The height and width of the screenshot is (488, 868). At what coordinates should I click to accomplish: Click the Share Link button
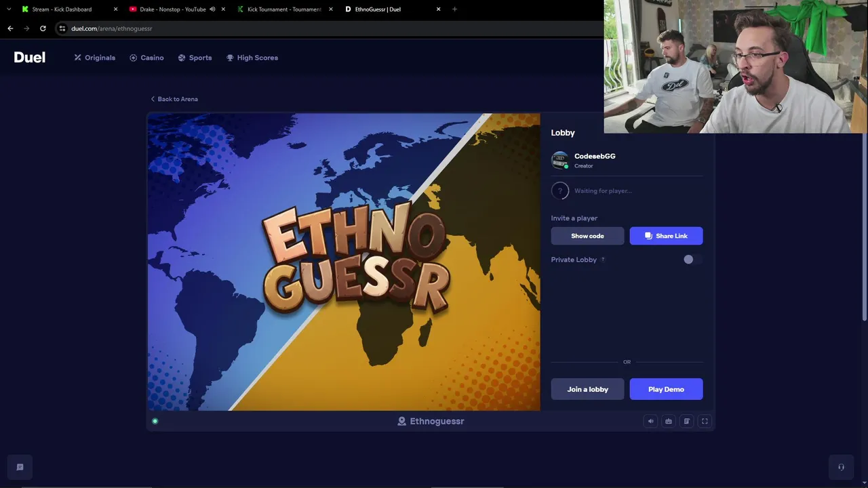click(x=666, y=236)
